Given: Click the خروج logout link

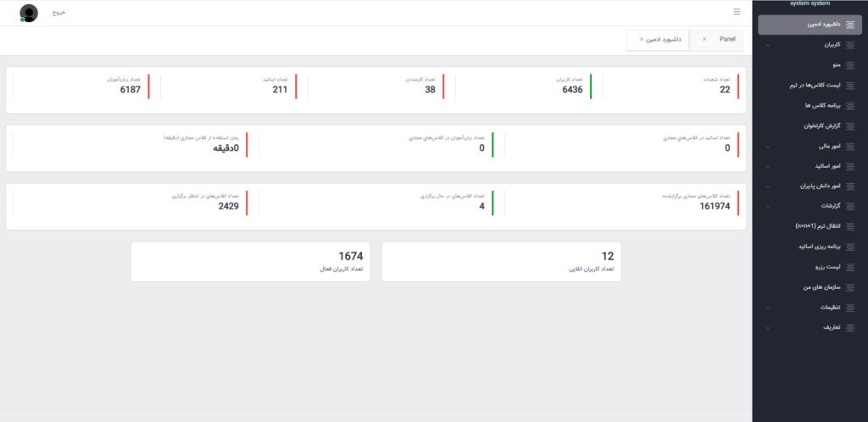Looking at the screenshot, I should tap(58, 13).
